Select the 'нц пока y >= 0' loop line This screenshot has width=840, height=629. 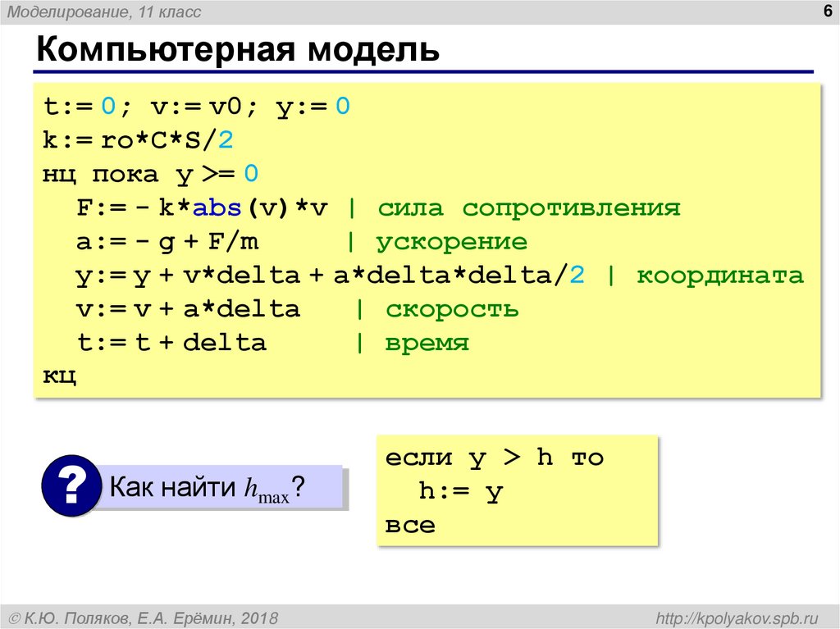coord(148,173)
